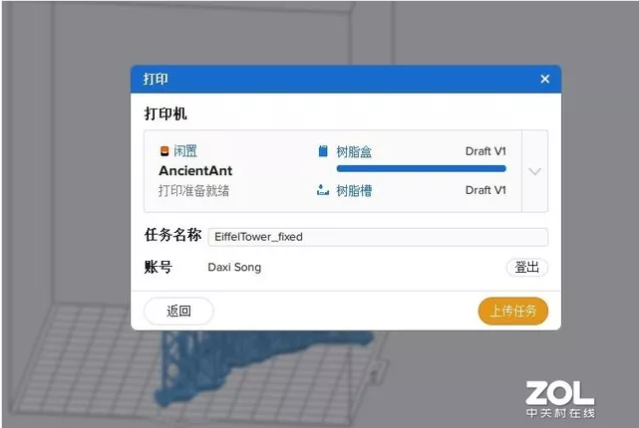The height and width of the screenshot is (428, 639).
Task: Click the 闲置 status label
Action: pos(185,151)
